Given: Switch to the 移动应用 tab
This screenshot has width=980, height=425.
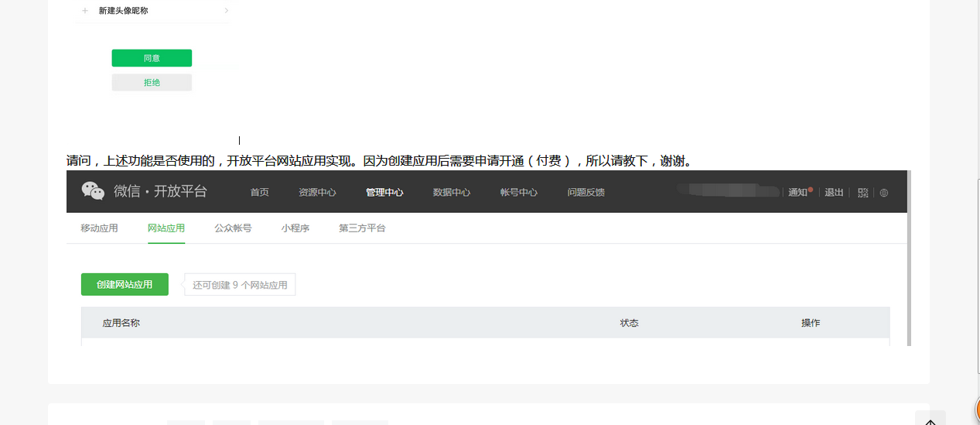Looking at the screenshot, I should point(99,228).
